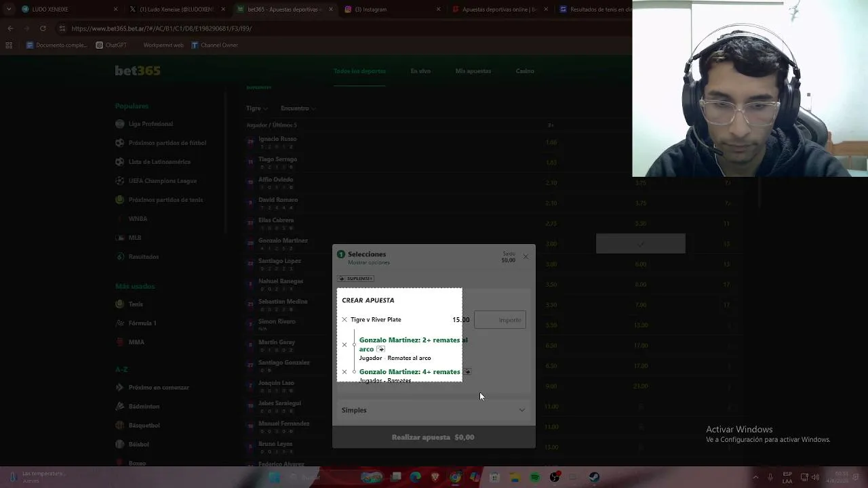Click Liga Profesional icon in sidebar
868x488 pixels.
[x=120, y=124]
